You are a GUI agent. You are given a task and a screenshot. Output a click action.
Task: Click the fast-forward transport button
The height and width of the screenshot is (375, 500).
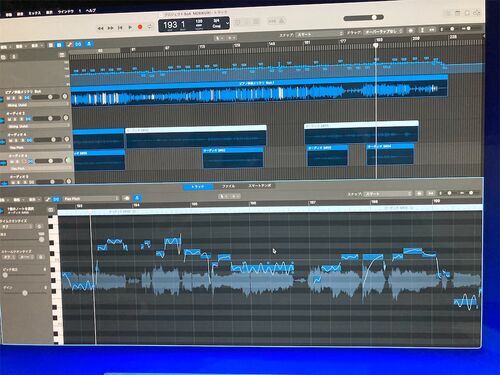click(x=110, y=28)
